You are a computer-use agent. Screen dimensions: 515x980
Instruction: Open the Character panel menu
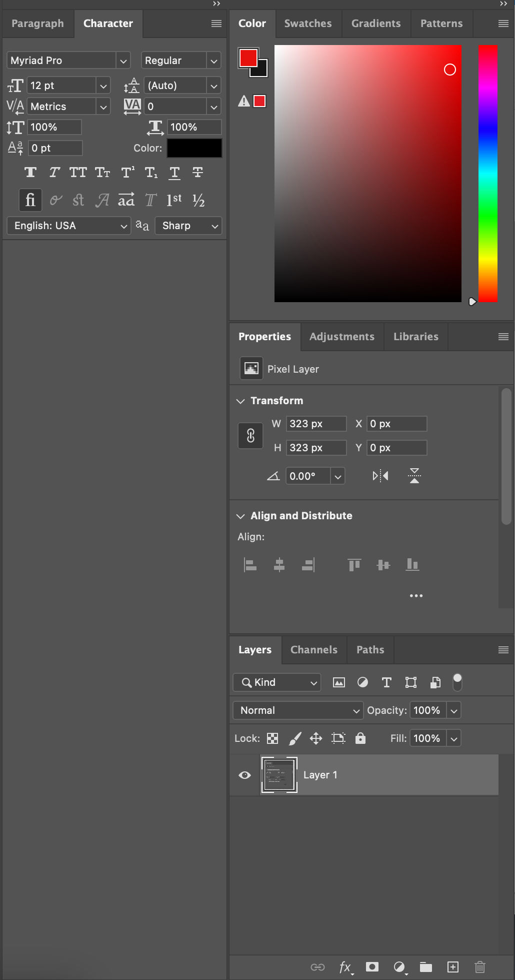pos(216,24)
